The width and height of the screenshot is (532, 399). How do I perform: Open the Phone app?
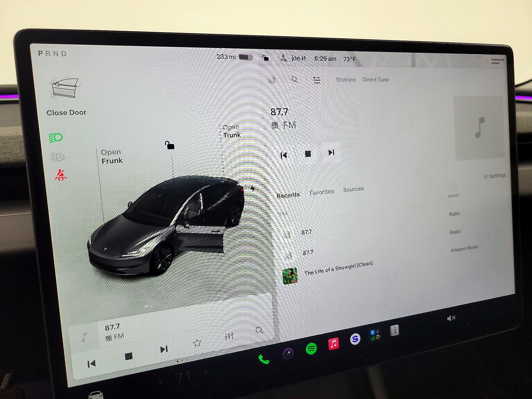pos(264,359)
